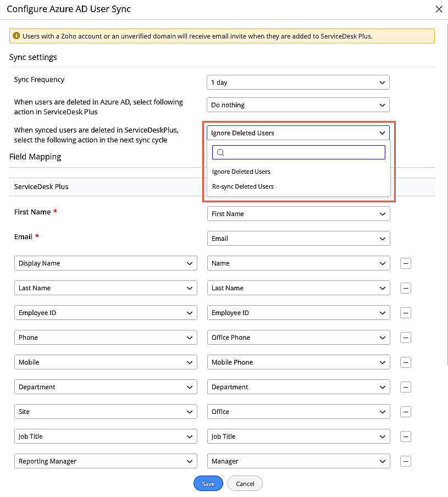Remove the Reporting Manager mapping row
448x497 pixels.
click(406, 461)
